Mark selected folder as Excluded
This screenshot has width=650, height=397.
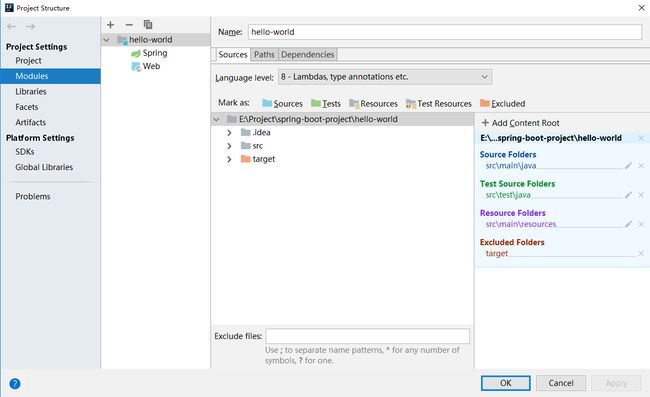tap(502, 104)
